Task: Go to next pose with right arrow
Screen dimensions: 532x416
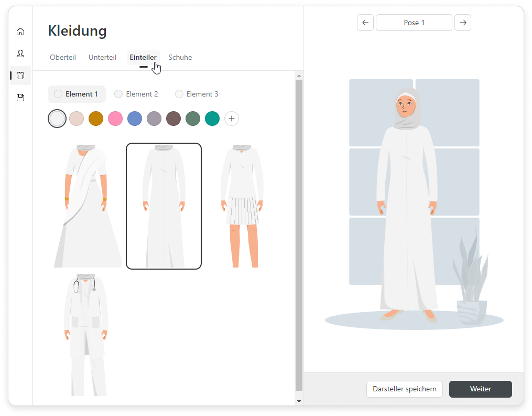Action: (x=463, y=23)
